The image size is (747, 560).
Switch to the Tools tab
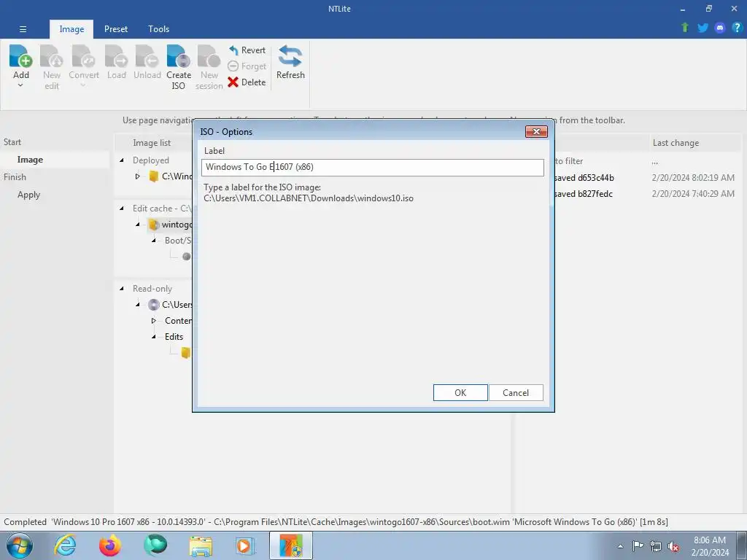click(x=158, y=29)
